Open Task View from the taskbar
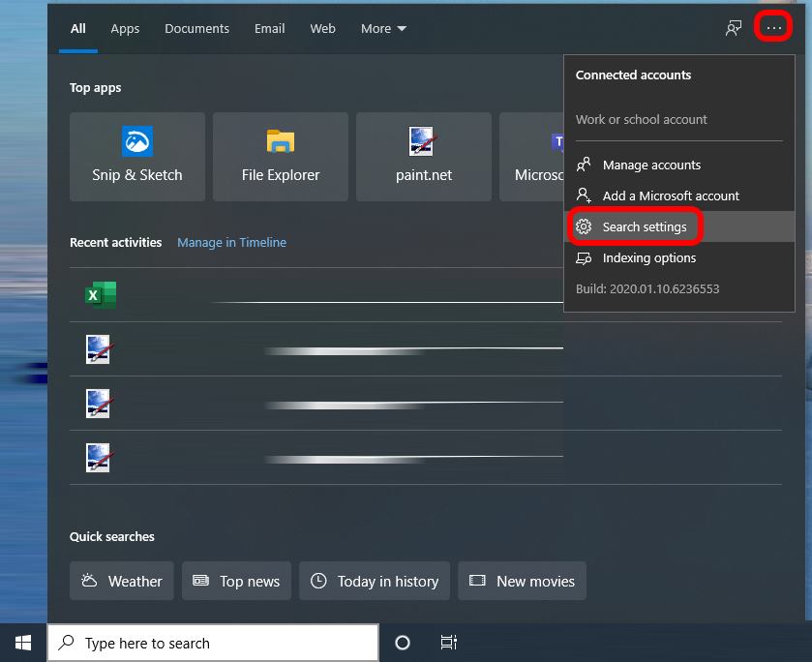This screenshot has width=812, height=662. [448, 642]
